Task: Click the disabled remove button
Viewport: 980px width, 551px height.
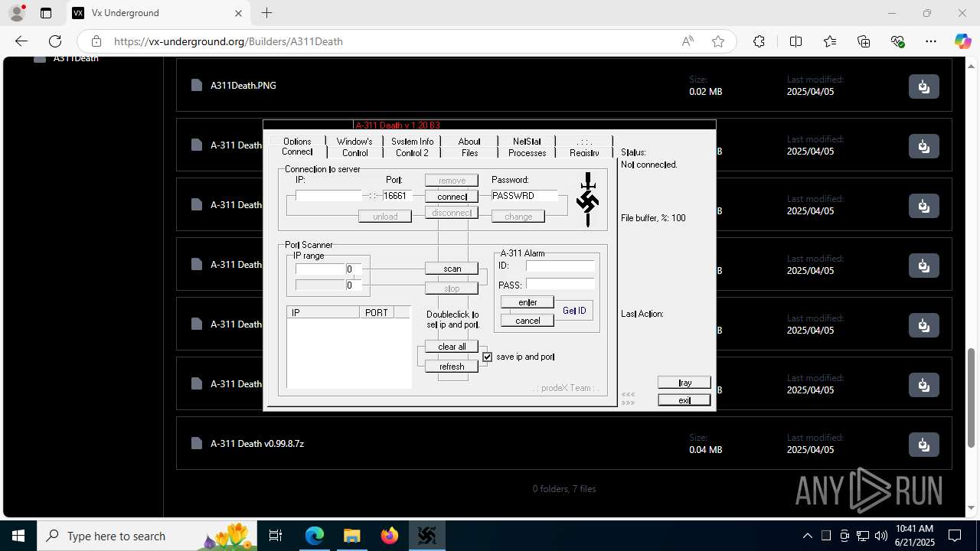Action: 452,181
